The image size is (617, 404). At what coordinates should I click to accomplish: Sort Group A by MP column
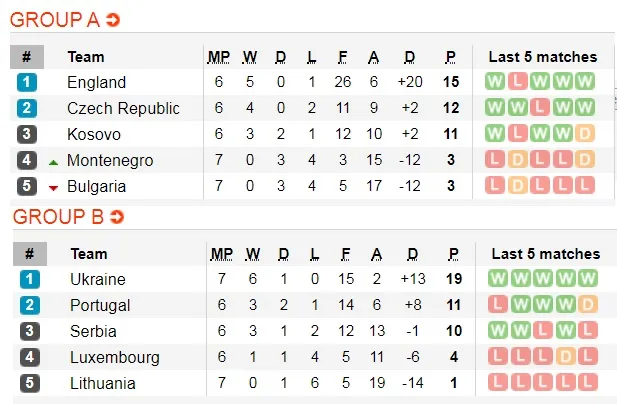coord(219,57)
